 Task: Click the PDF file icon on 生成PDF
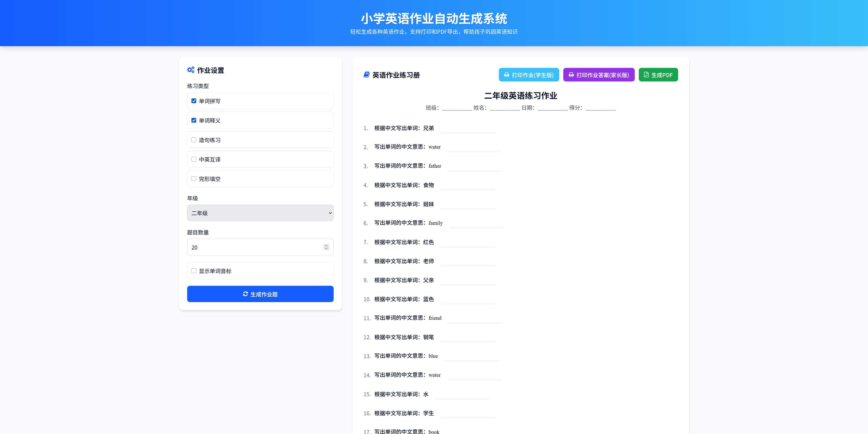646,74
